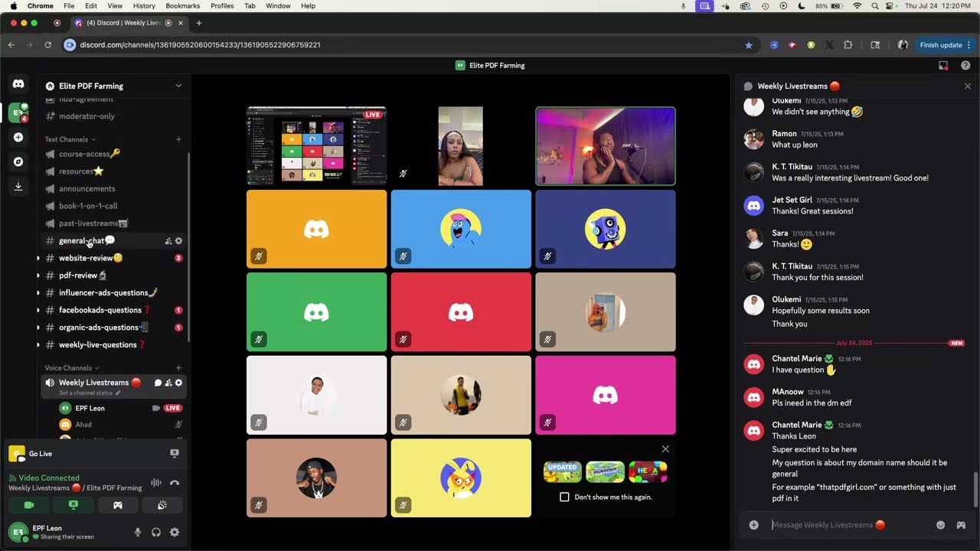Hang up the call with disconnect icon
Image resolution: width=980 pixels, height=551 pixels.
pyautogui.click(x=175, y=482)
